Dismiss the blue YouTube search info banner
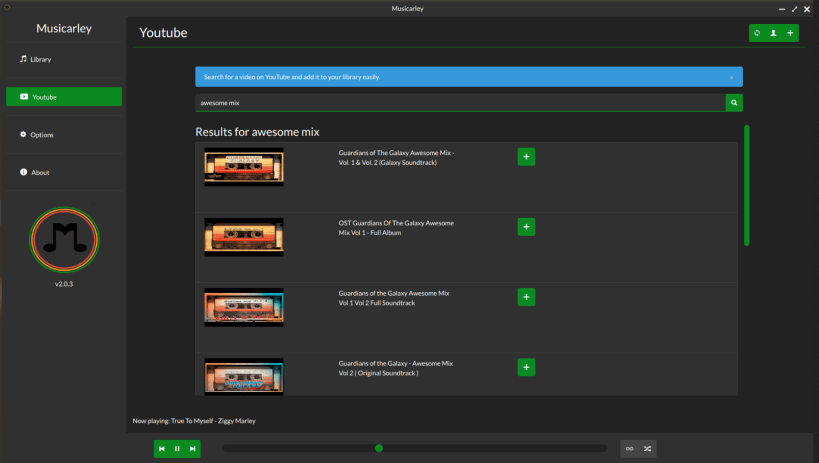Viewport: 819px width, 463px height. [732, 77]
